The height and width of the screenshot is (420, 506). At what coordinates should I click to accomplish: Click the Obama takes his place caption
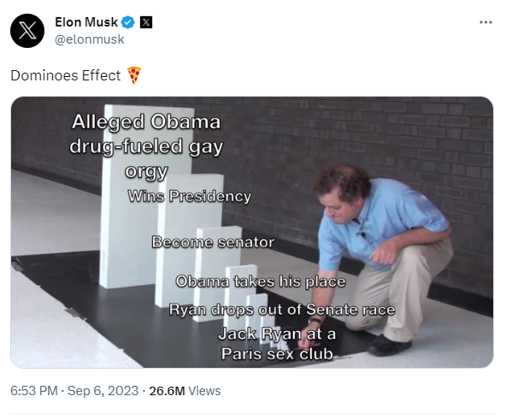tap(261, 281)
